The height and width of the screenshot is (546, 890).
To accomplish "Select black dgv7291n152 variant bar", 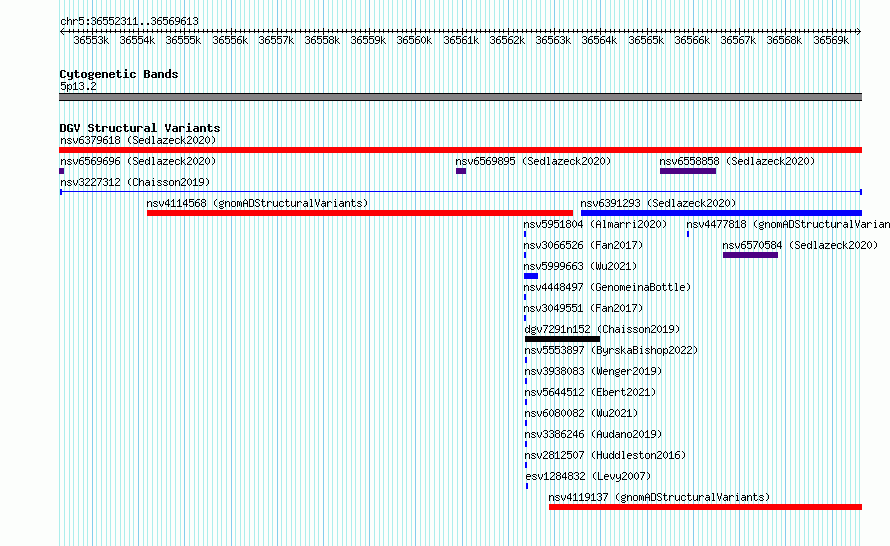I will coord(562,339).
